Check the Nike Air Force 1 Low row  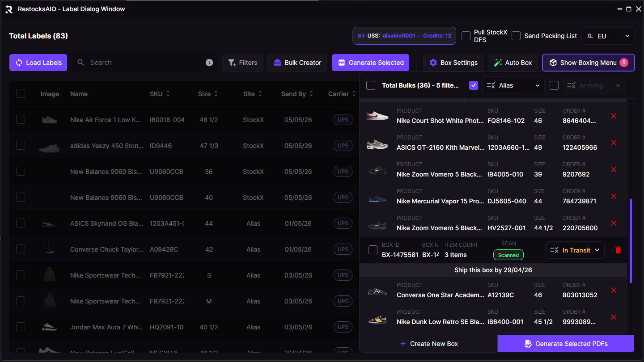tap(21, 119)
